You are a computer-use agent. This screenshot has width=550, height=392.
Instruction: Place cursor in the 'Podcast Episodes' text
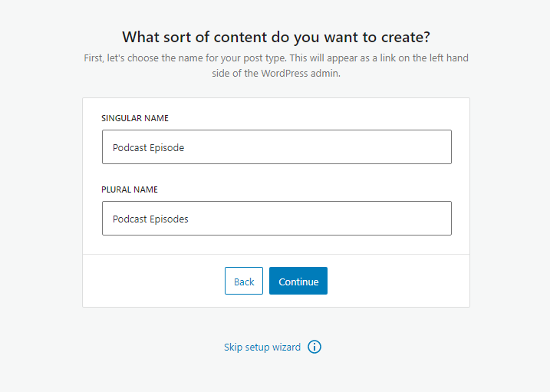[x=150, y=219]
